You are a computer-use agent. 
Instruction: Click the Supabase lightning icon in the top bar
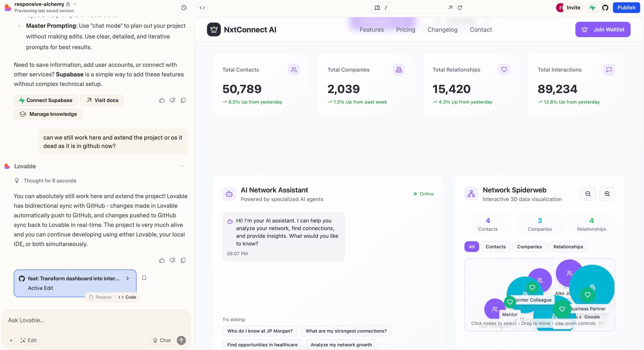click(592, 7)
